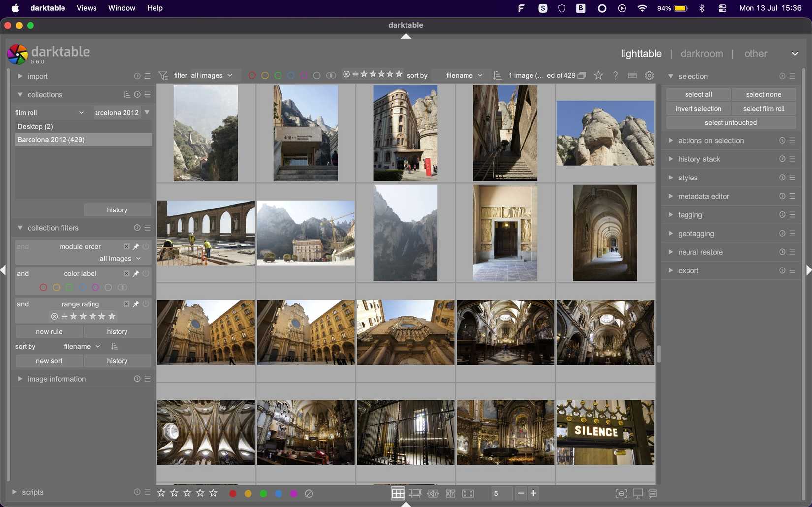Open the Help menu in the menu bar
Screen dimensions: 812x507
click(155, 8)
